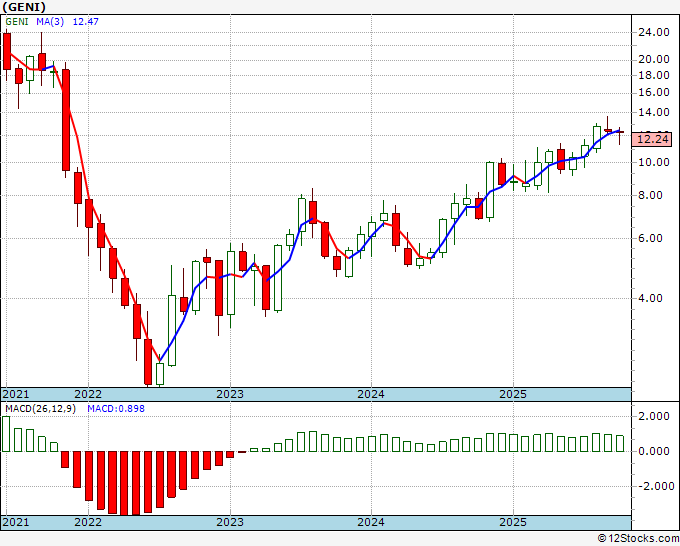The width and height of the screenshot is (680, 546).
Task: Click the 24.00 price axis label
Action: point(654,32)
